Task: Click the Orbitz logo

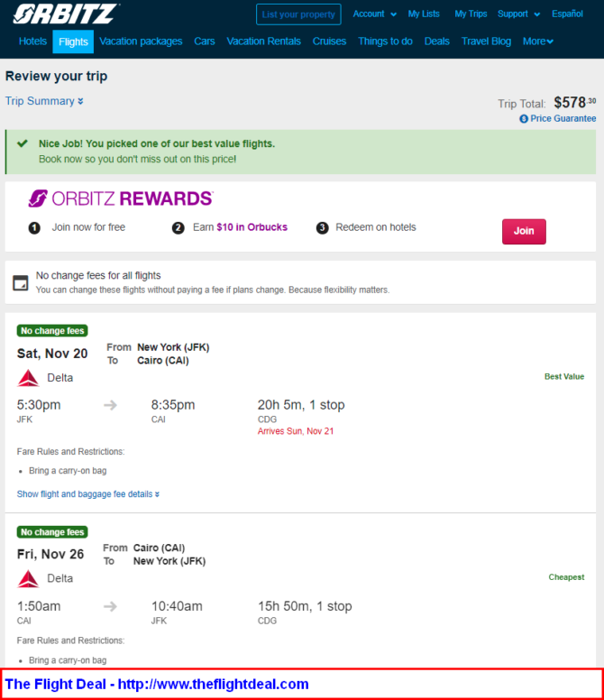Action: [66, 14]
